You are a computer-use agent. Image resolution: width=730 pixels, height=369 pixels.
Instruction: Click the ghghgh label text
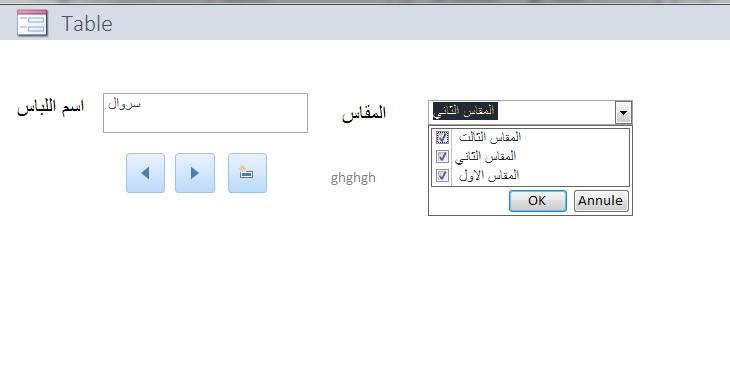click(353, 178)
